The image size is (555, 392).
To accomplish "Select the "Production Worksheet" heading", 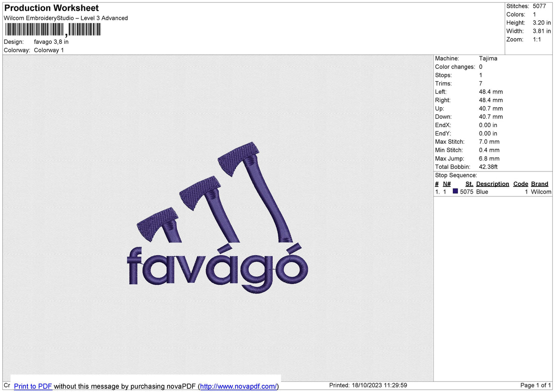I will coord(51,8).
